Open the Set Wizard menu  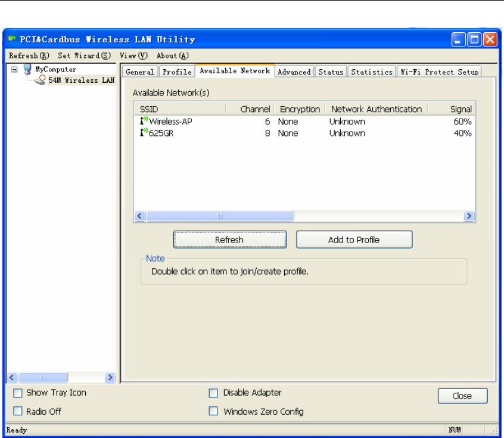point(84,55)
